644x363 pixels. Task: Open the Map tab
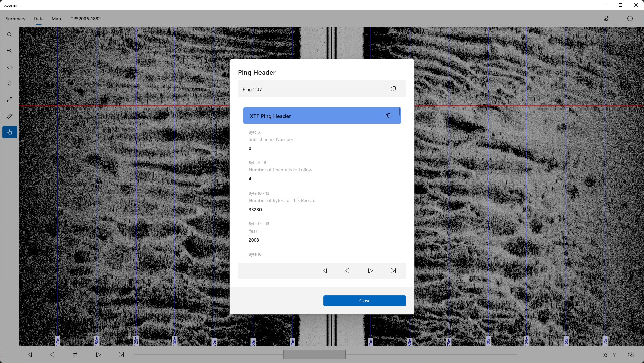[56, 19]
